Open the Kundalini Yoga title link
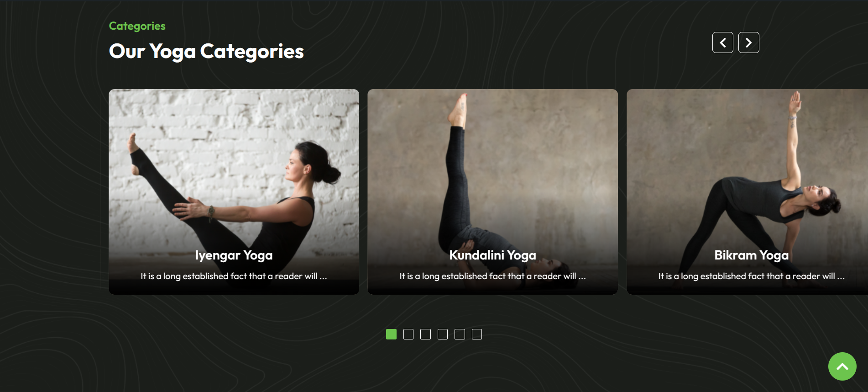The height and width of the screenshot is (392, 868). point(492,255)
